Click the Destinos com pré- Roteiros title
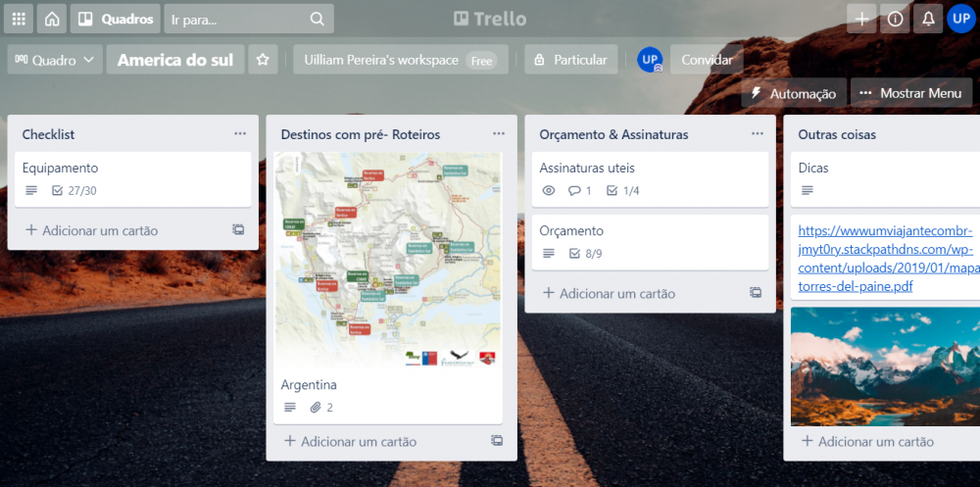980x487 pixels. pyautogui.click(x=361, y=134)
